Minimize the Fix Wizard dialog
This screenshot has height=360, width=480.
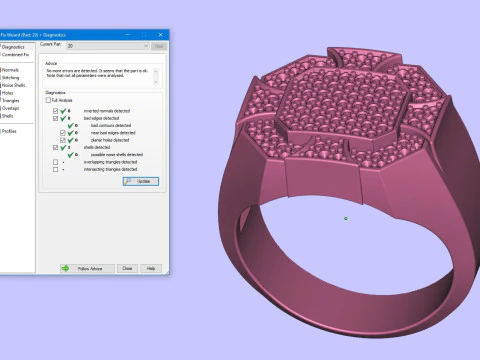click(128, 35)
